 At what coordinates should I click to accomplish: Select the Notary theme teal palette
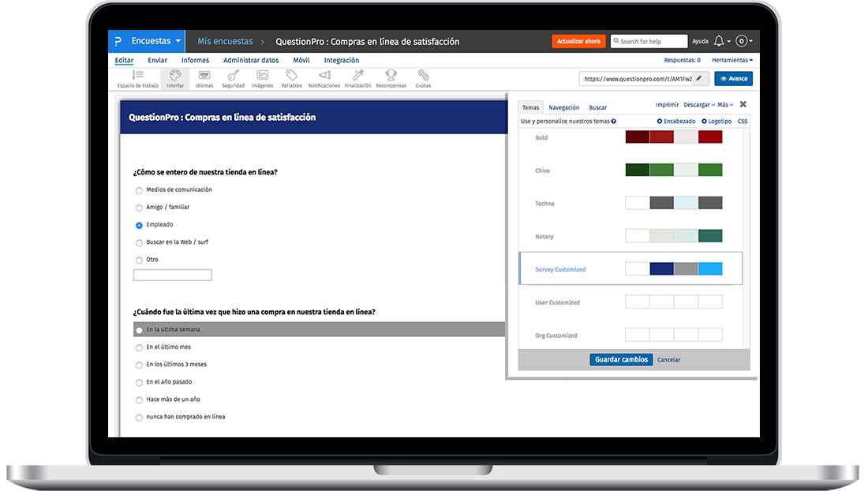(x=674, y=236)
